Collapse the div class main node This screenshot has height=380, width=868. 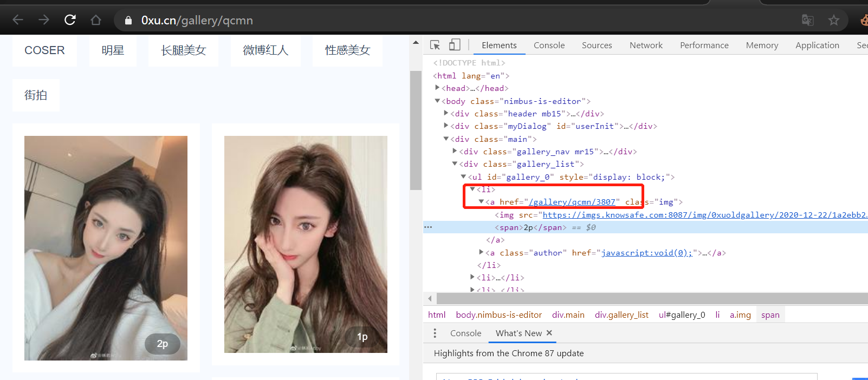tap(446, 139)
